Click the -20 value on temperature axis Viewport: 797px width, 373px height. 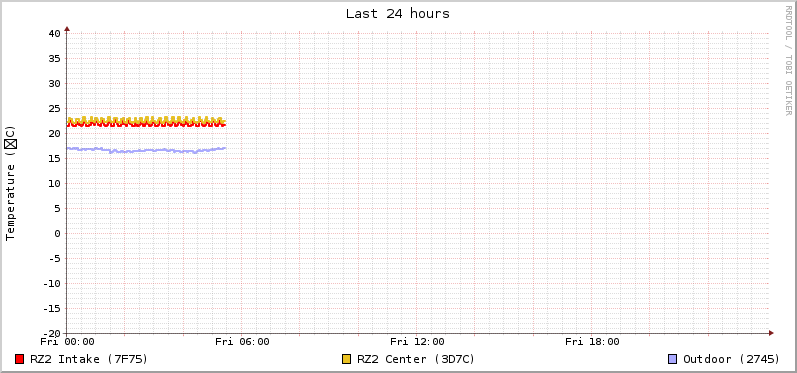click(x=52, y=334)
